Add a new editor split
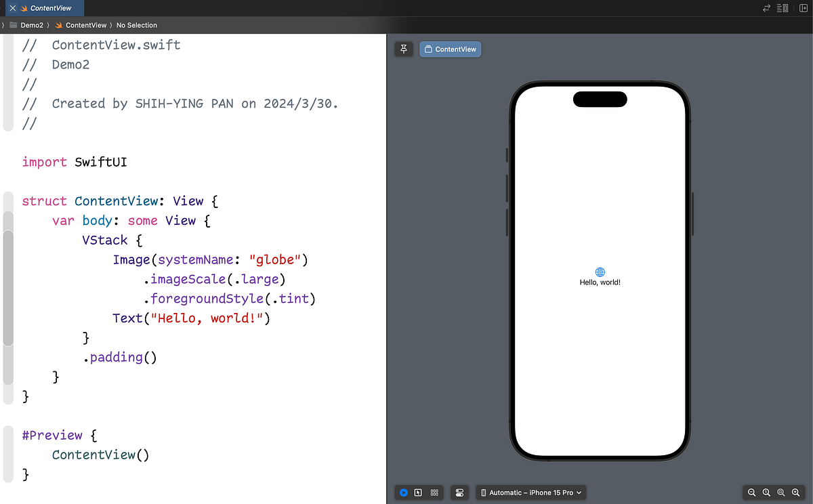The width and height of the screenshot is (813, 504). (804, 8)
